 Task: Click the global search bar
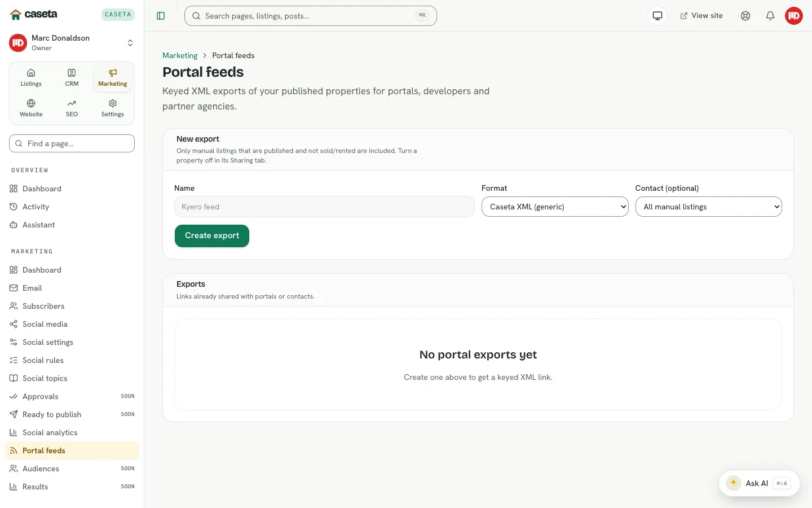point(311,16)
